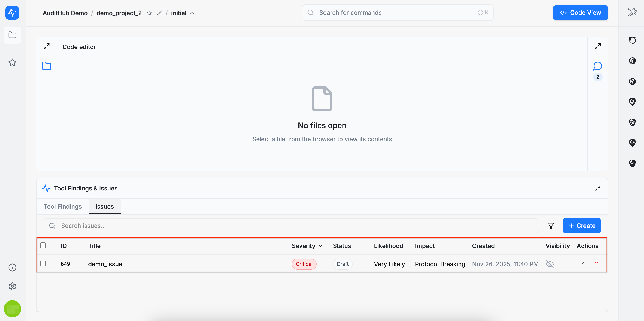Check the select-all checkbox in issues header
644x321 pixels.
(x=43, y=245)
